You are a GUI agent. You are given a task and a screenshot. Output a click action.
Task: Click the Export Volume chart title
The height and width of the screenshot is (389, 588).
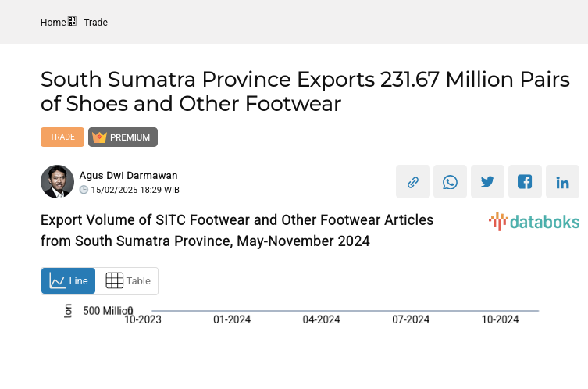pos(237,230)
